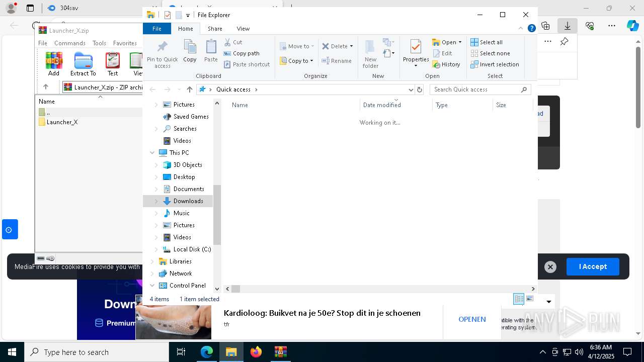Expand address bar history dropdown
Image resolution: width=644 pixels, height=362 pixels.
tap(411, 89)
